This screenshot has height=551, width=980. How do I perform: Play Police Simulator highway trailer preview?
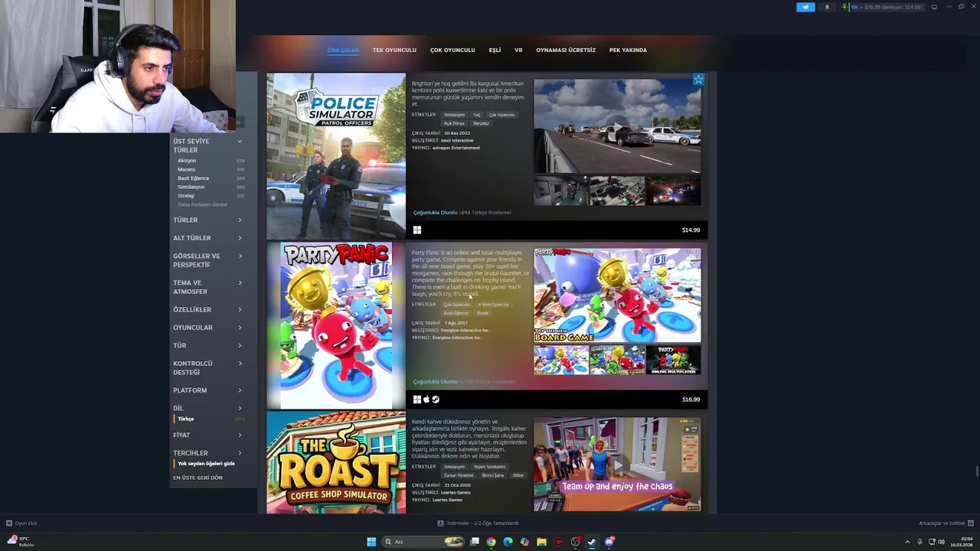click(x=617, y=126)
